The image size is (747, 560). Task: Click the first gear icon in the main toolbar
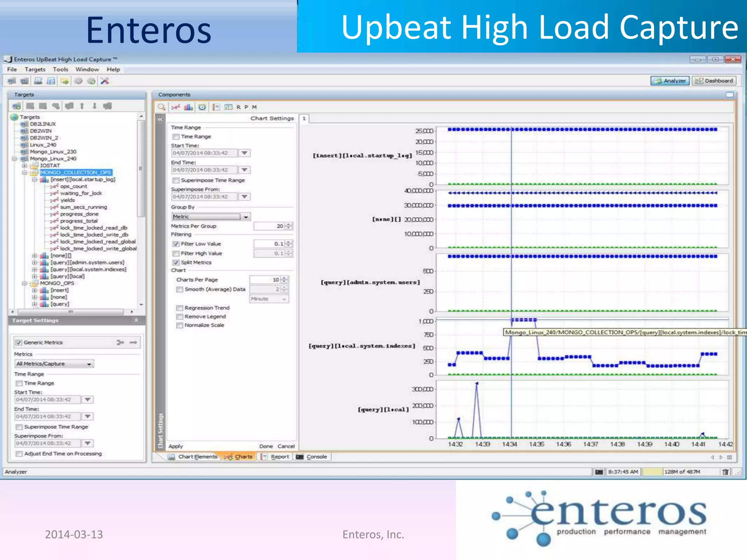coord(78,81)
